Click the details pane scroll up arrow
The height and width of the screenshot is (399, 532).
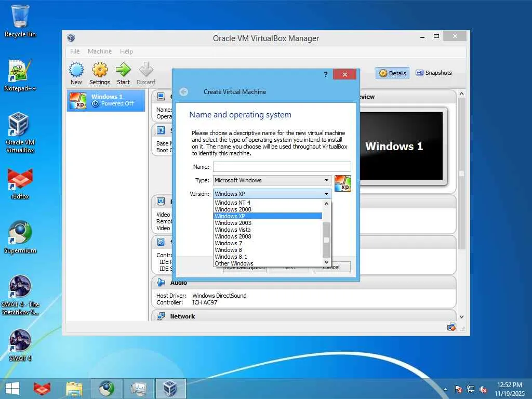coord(461,94)
